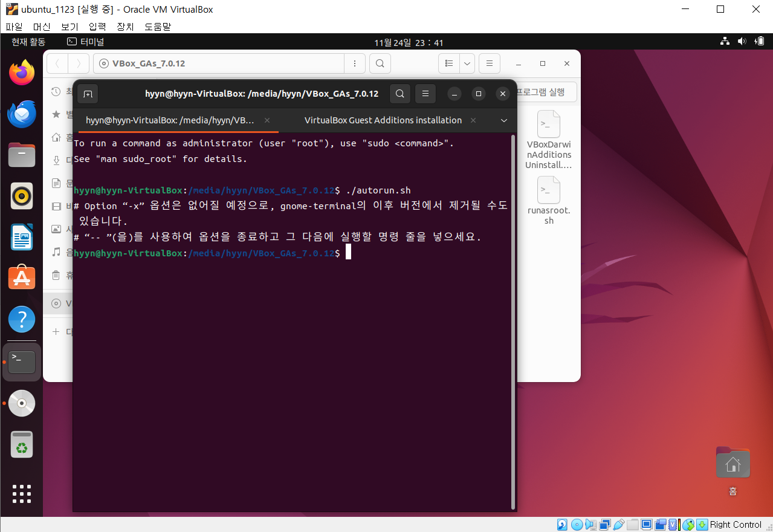Open Home in the Files sidebar

(58, 137)
